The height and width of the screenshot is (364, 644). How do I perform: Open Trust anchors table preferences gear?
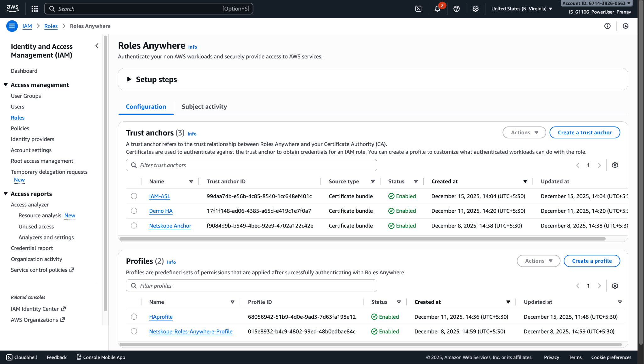[x=615, y=165]
